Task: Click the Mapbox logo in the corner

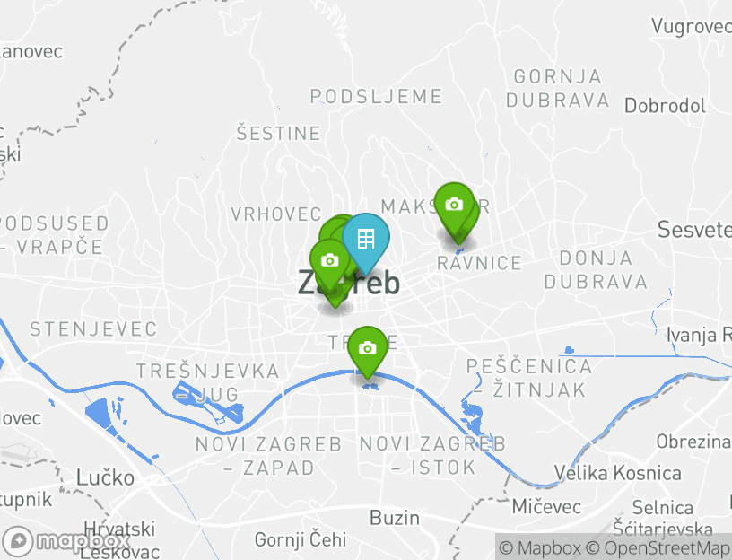Action: coord(65,542)
